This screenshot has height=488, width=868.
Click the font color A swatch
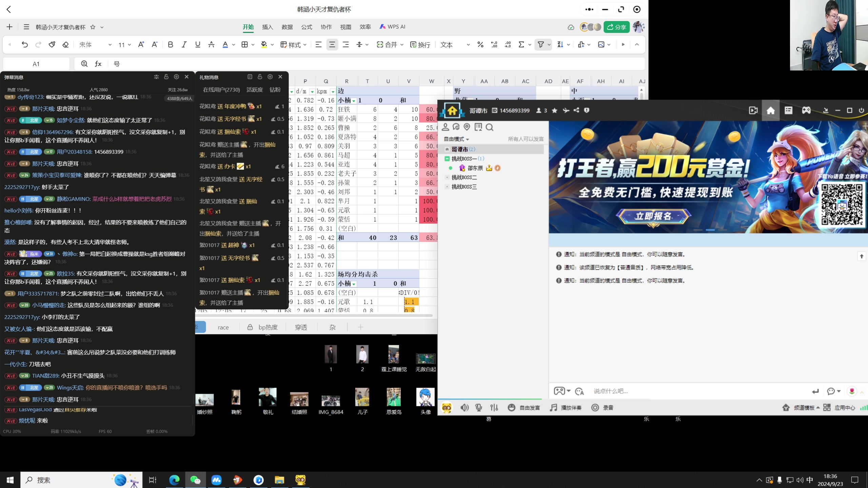tap(225, 44)
